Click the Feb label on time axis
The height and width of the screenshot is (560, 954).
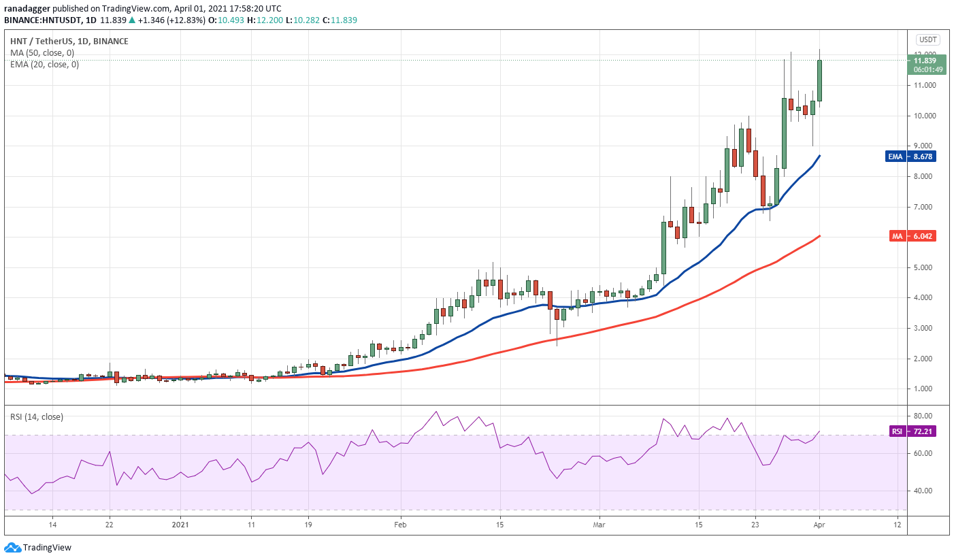pos(400,525)
